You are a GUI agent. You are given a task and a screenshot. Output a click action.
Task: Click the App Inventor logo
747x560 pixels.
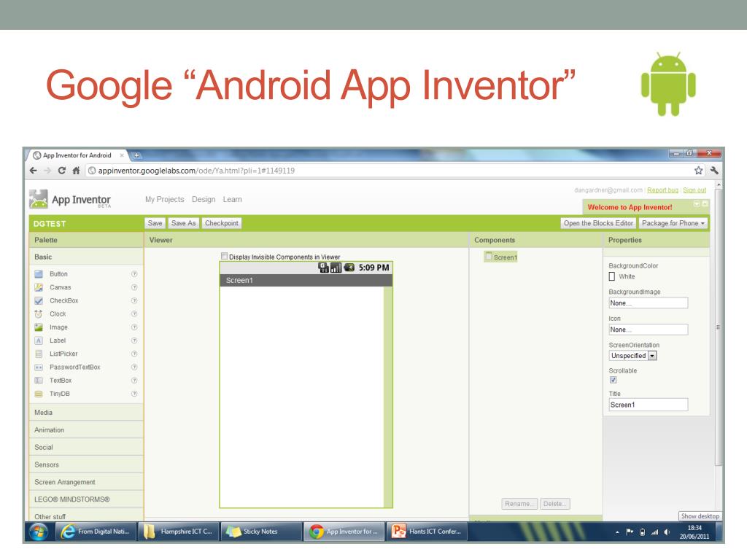(70, 200)
